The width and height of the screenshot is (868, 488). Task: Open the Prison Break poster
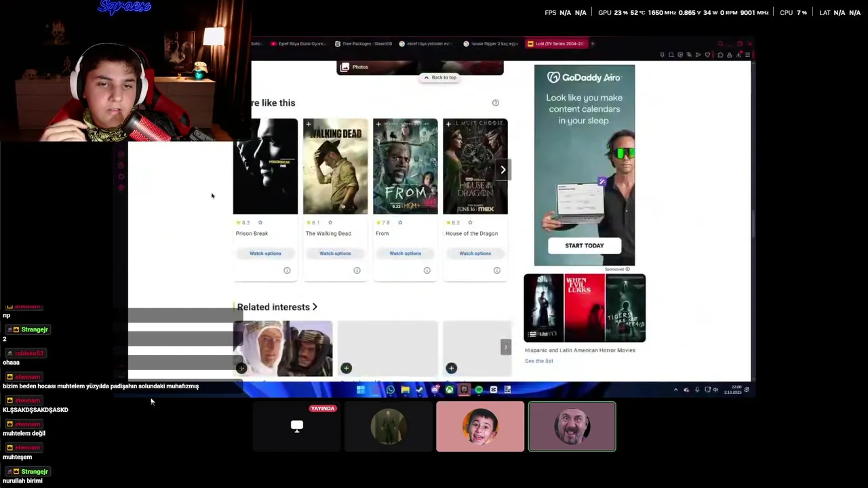(x=265, y=166)
